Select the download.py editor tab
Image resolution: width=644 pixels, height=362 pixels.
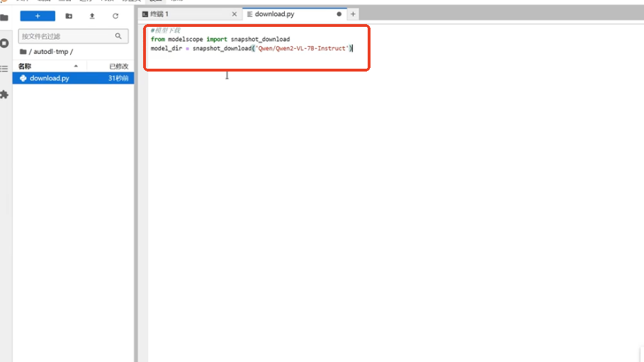pos(295,14)
